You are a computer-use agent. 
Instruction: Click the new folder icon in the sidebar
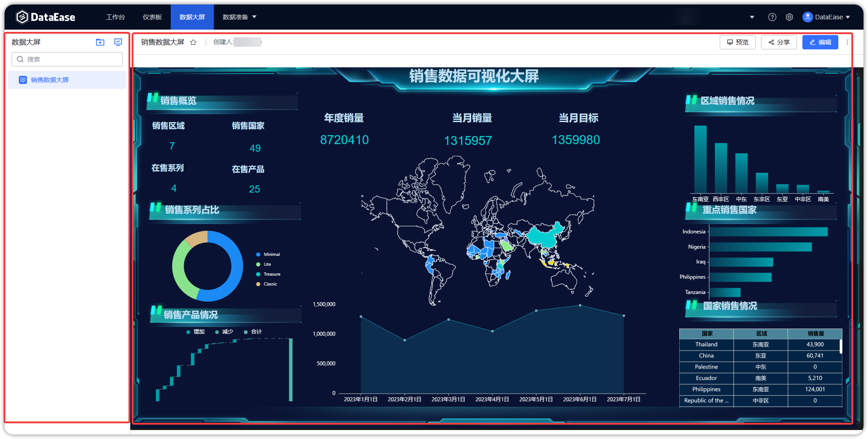[100, 42]
